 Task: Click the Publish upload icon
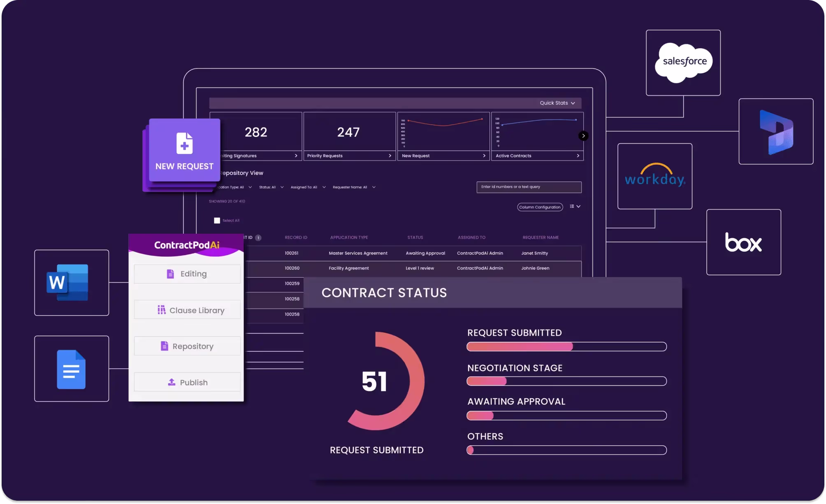(172, 382)
